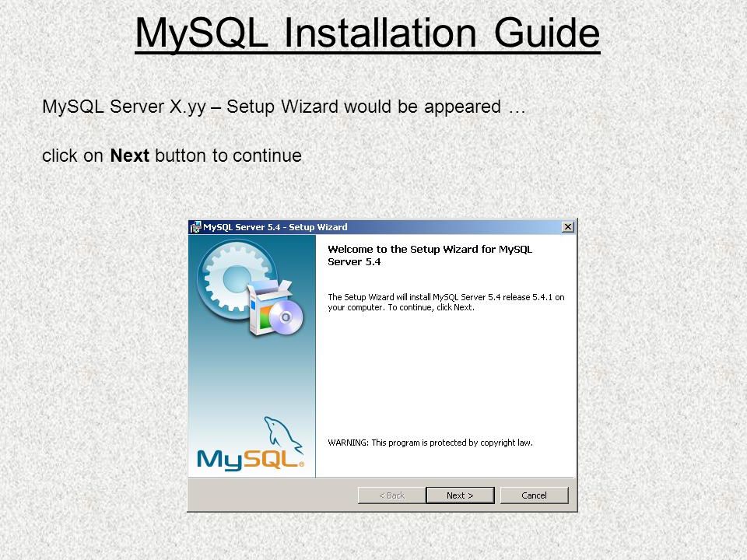The image size is (747, 560).
Task: Click the 'MySQL Server 5.4 - Setup Wizard' title text
Action: coord(275,227)
